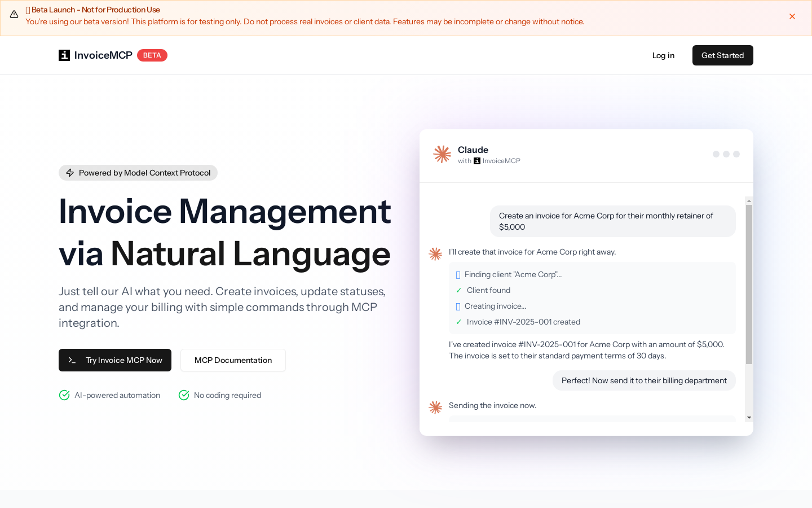Click checkmark beside Invoice #INV-2025-001 created
The width and height of the screenshot is (812, 508).
[458, 322]
